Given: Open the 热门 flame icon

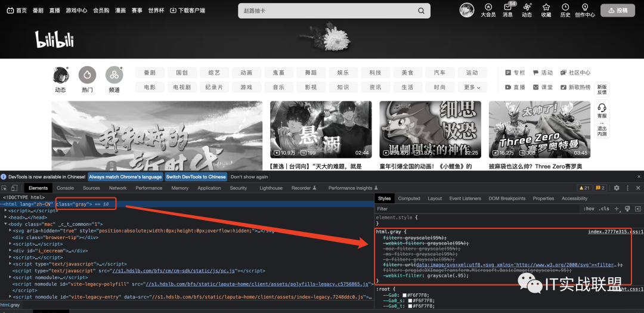Looking at the screenshot, I should click(x=87, y=75).
